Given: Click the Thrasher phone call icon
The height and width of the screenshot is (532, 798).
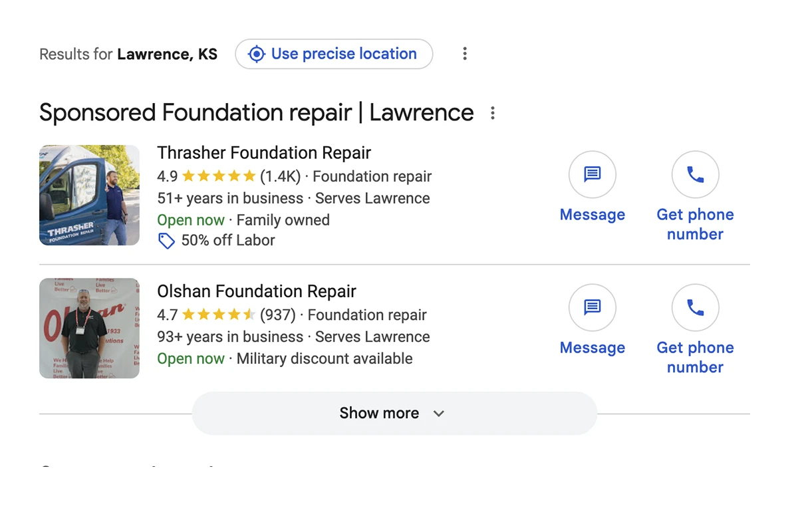Looking at the screenshot, I should (x=695, y=174).
